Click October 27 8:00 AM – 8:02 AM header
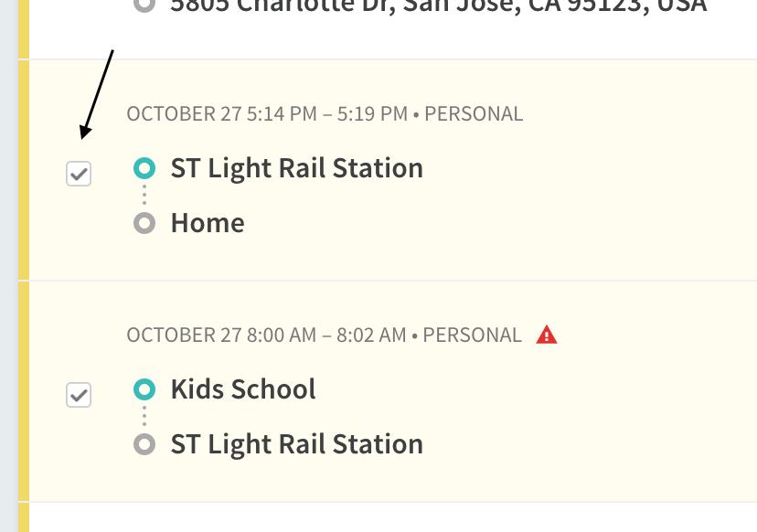Viewport: 757px width, 532px height. 266,335
